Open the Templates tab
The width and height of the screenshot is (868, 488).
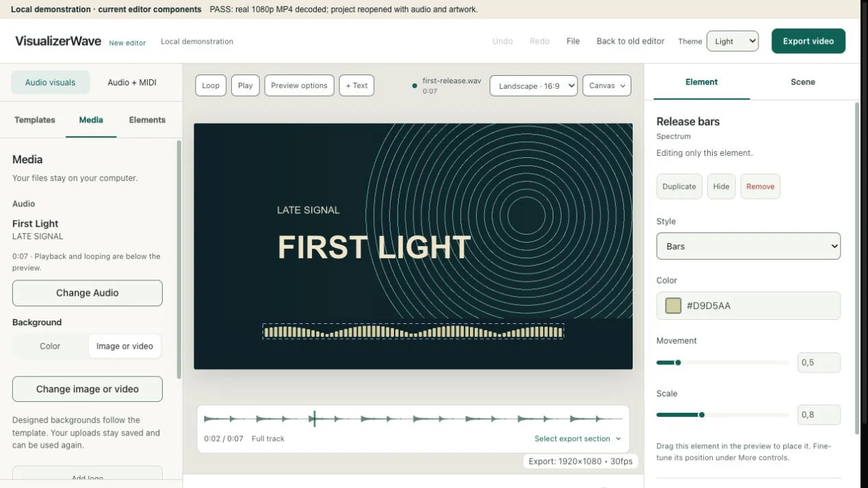(35, 120)
